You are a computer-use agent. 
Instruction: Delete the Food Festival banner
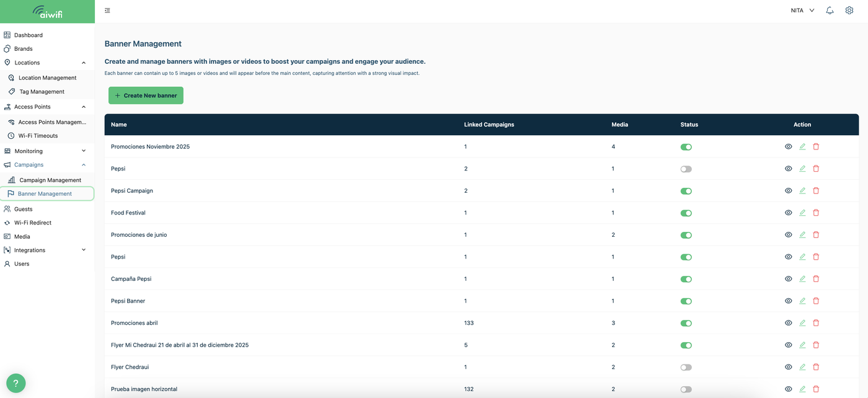[816, 213]
